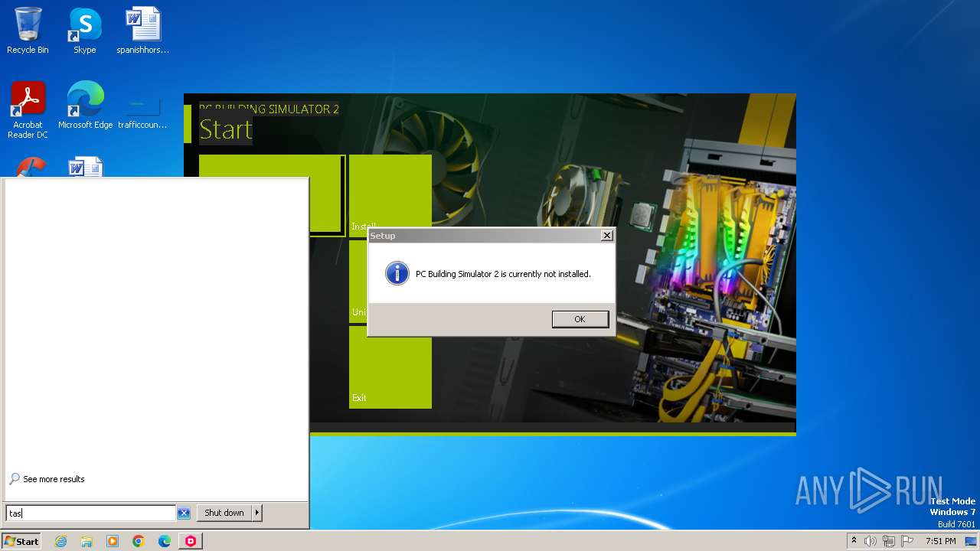This screenshot has width=980, height=551.
Task: Open the spanishhors Word document icon
Action: coord(142,31)
